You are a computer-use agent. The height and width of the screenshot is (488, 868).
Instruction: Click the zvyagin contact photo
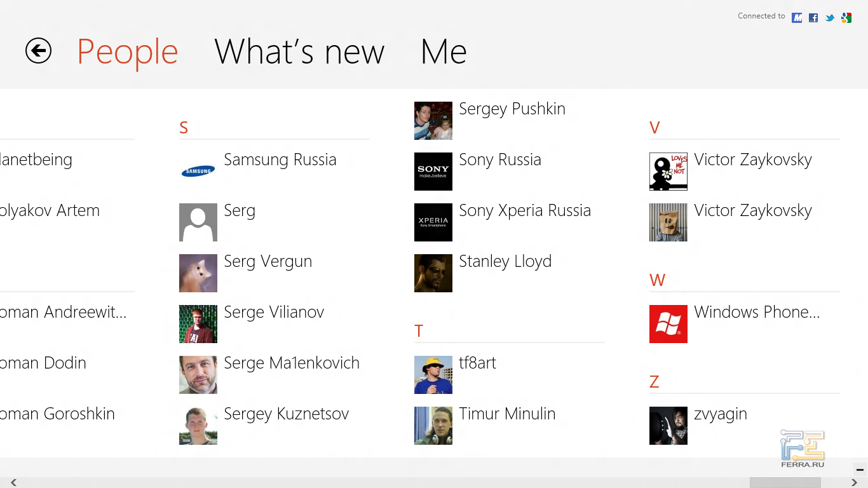[x=668, y=426]
